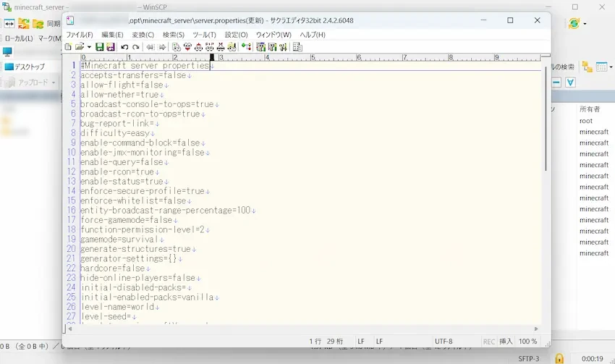Image resolution: width=615 pixels, height=364 pixels.
Task: Click the last Sakura toolbar window icon
Action: (297, 47)
